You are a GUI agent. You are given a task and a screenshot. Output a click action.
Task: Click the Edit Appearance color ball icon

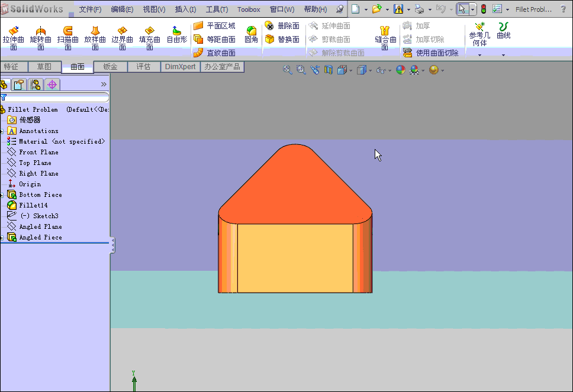click(x=401, y=70)
